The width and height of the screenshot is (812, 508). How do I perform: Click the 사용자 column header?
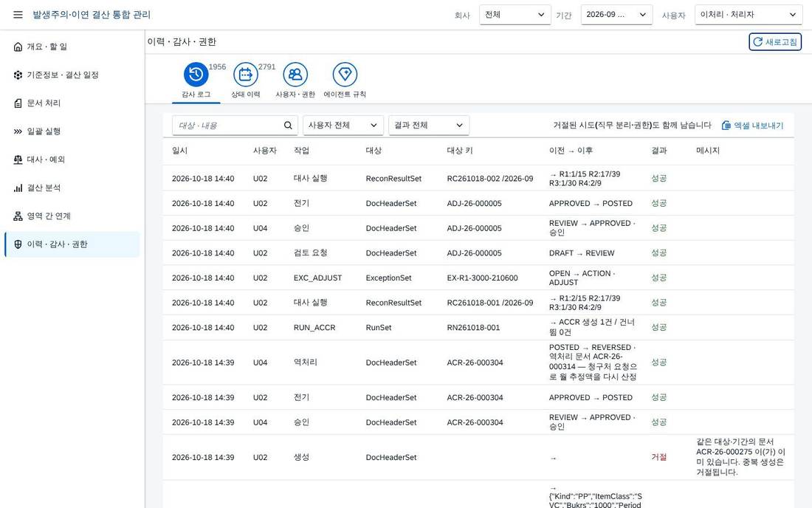point(264,151)
